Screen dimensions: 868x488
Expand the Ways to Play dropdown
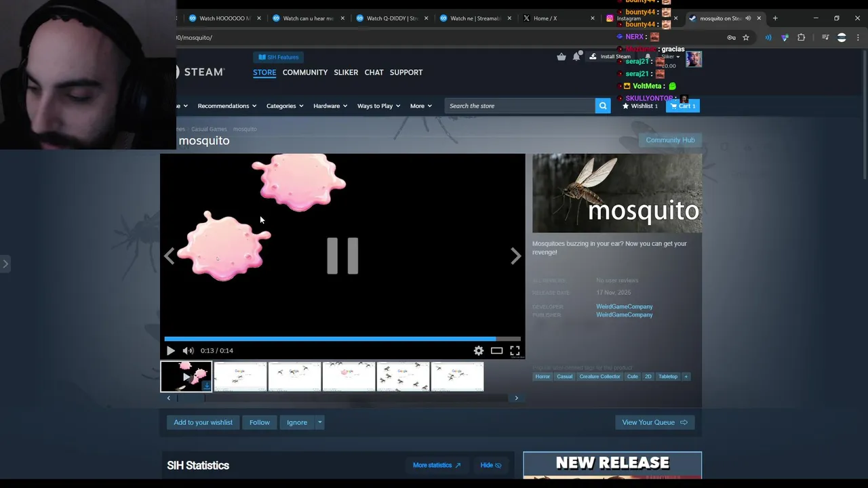(378, 106)
